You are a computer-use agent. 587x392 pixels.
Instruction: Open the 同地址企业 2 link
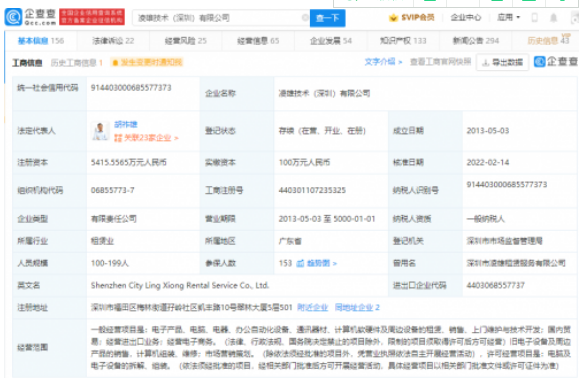(x=357, y=308)
